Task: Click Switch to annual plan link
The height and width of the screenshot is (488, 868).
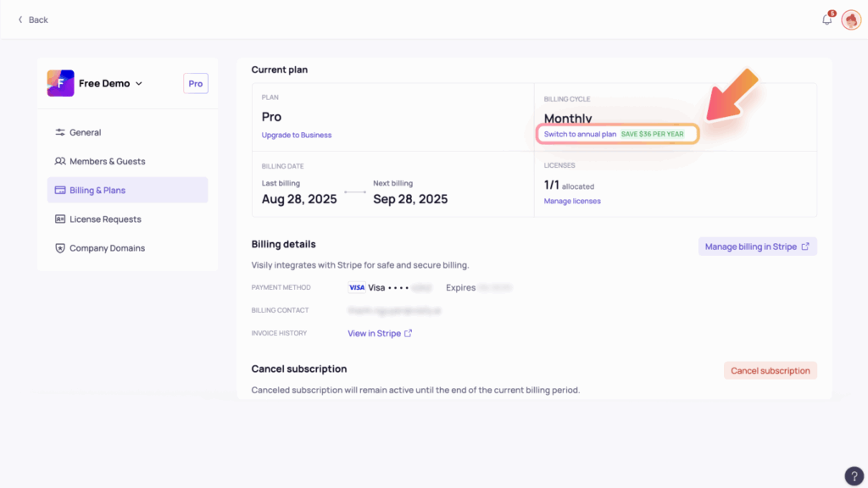Action: coord(580,134)
